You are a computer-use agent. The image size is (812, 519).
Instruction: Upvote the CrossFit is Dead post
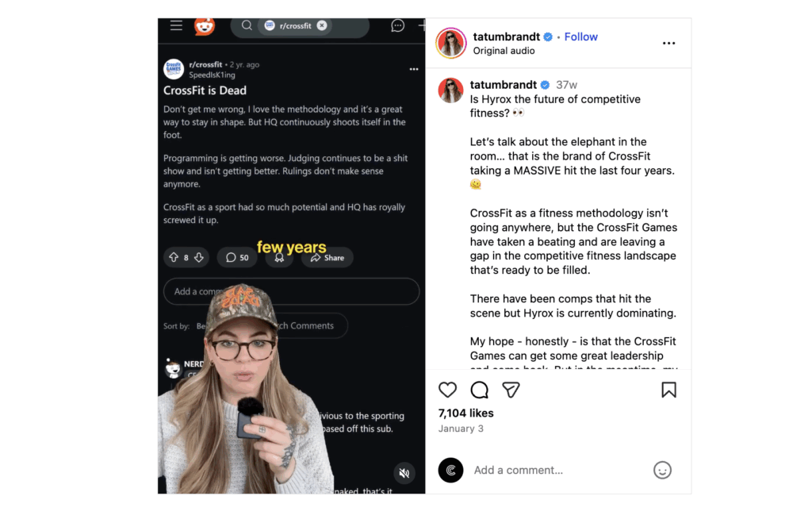[174, 257]
